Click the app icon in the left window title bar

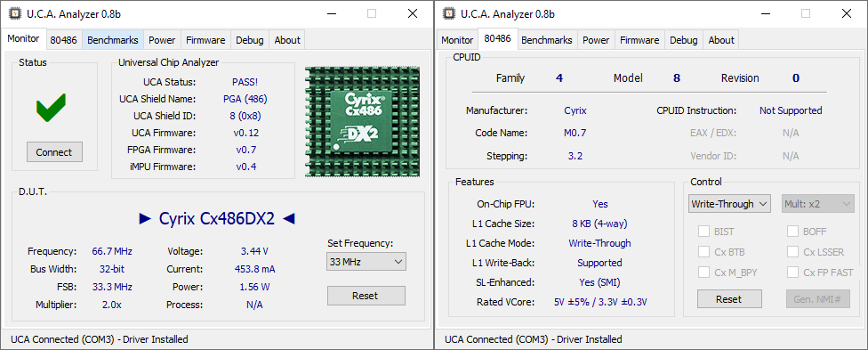click(x=16, y=14)
